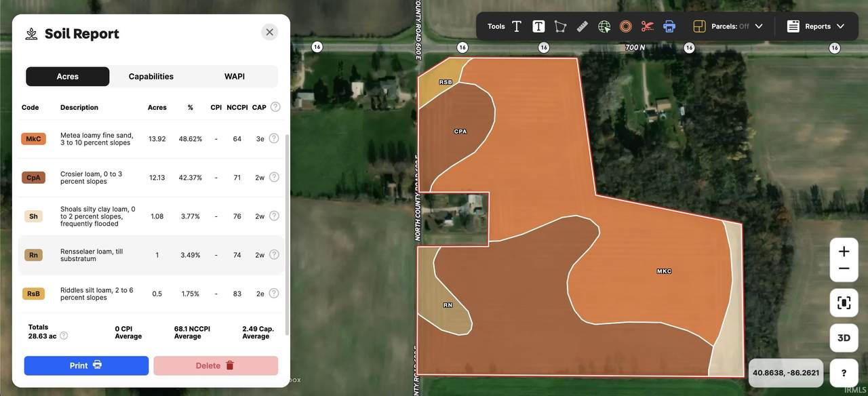Viewport: 868px width, 396px height.
Task: Print the soil report
Action: [86, 365]
